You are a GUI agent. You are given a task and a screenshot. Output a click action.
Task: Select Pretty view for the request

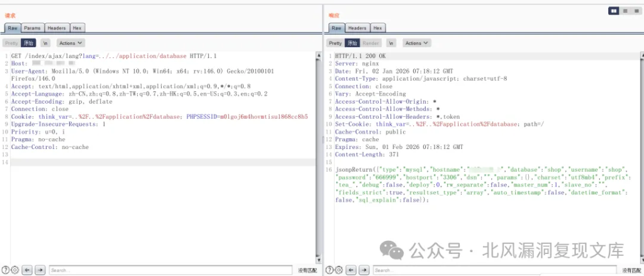pyautogui.click(x=11, y=43)
